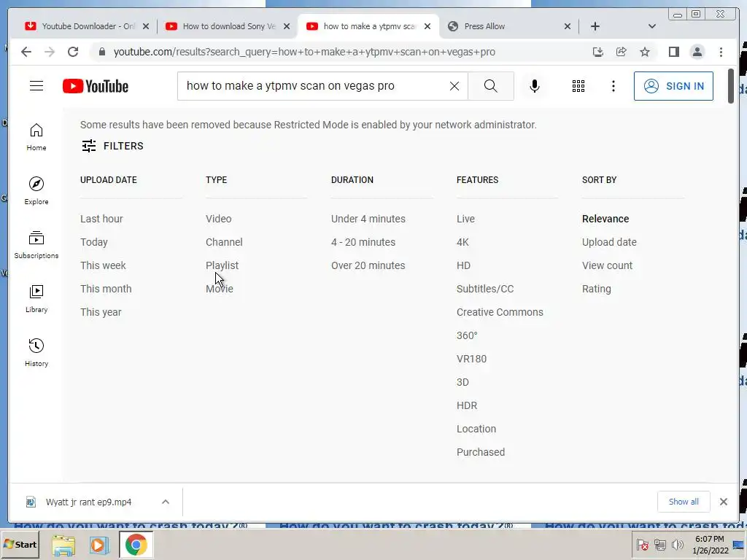The width and height of the screenshot is (747, 560).
Task: Open Subscriptions in the sidebar
Action: 36,245
